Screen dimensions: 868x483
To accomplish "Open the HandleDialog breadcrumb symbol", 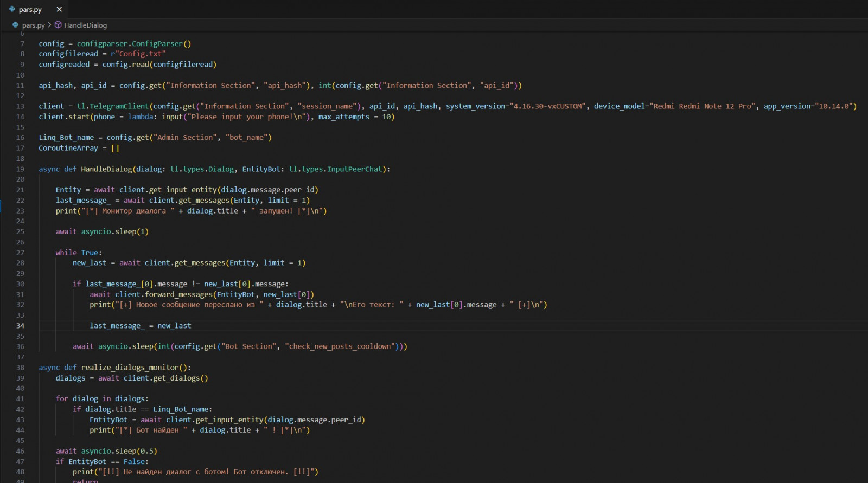I will (x=85, y=25).
